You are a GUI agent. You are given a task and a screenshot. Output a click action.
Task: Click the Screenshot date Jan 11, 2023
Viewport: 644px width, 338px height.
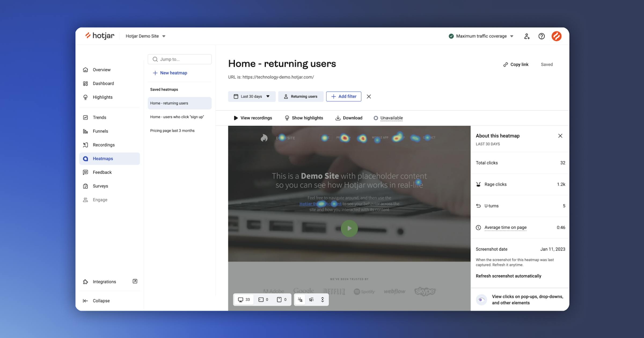552,249
